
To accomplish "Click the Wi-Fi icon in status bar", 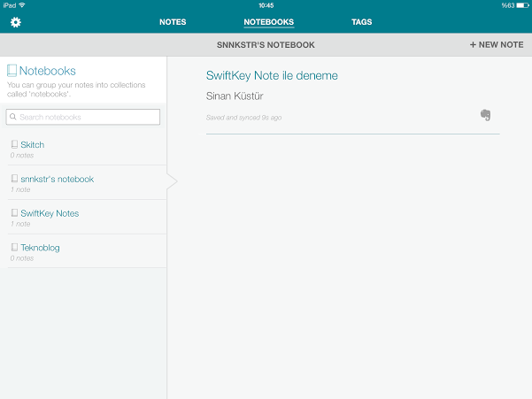I will coord(22,5).
